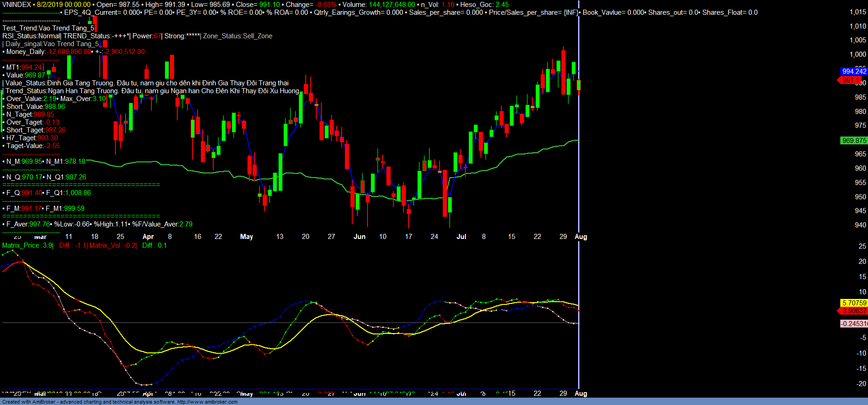Click the F_Aver:997.76 readout
This screenshot has width=868, height=405.
27,224
